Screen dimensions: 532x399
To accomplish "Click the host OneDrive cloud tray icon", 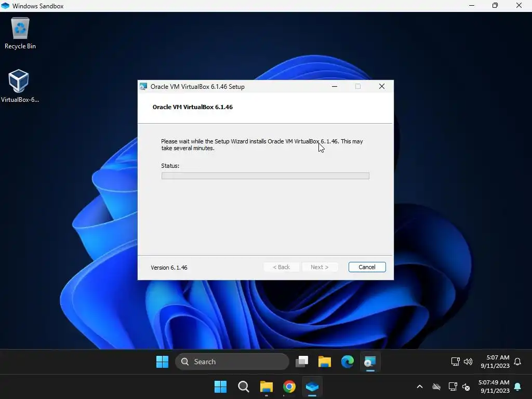I will (x=436, y=387).
